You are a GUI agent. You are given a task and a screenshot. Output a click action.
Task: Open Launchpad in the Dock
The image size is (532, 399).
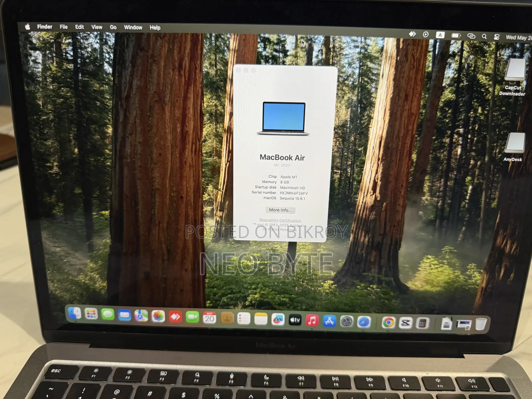coord(91,314)
